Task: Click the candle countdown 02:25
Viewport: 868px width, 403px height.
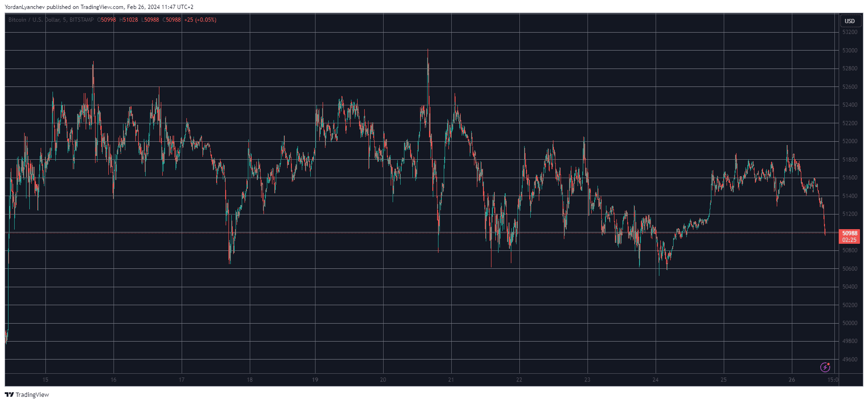Action: [x=850, y=240]
